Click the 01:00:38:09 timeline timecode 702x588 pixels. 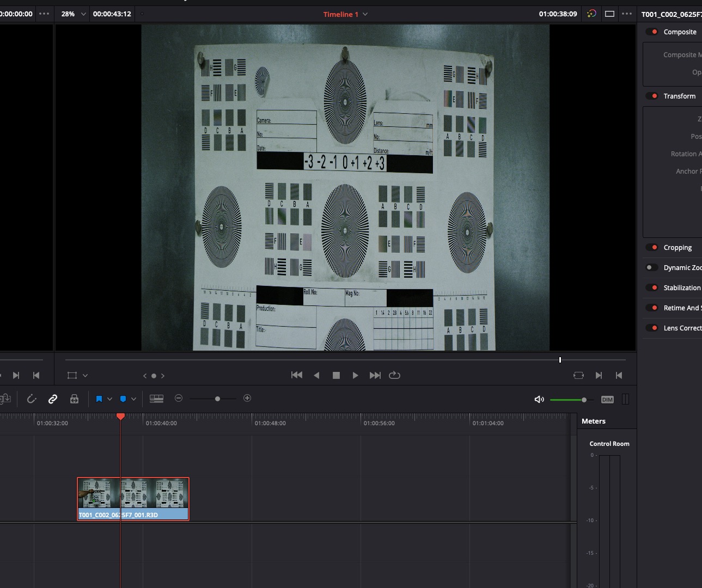tap(558, 14)
